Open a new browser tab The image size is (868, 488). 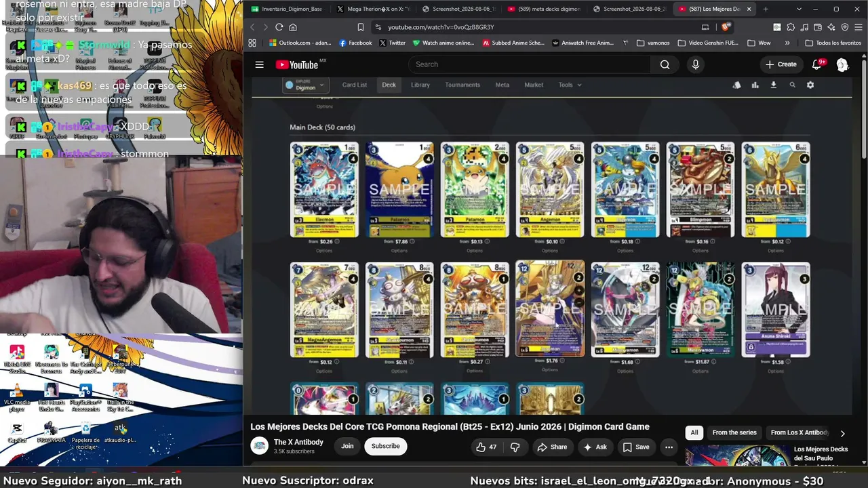click(x=766, y=9)
